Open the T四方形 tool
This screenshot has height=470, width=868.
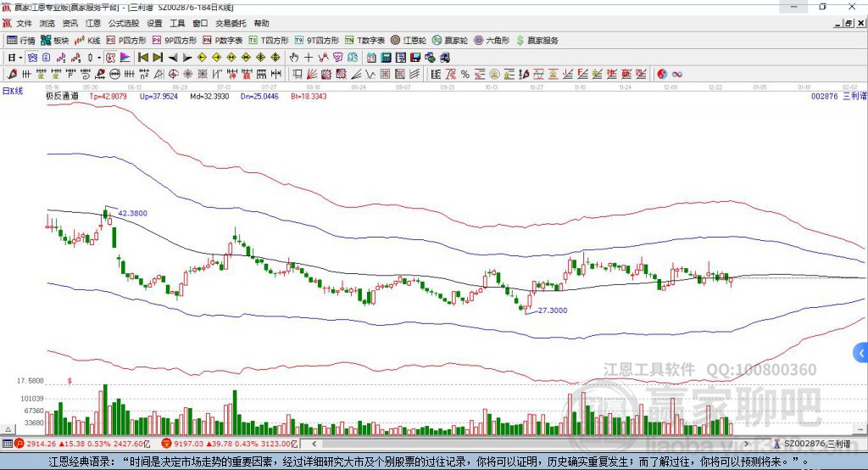coord(269,41)
